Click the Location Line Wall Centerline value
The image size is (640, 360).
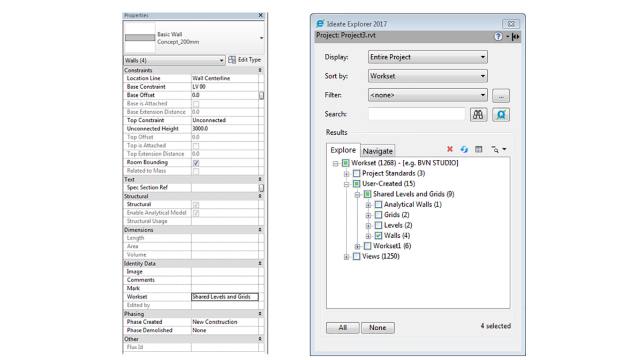pyautogui.click(x=225, y=78)
